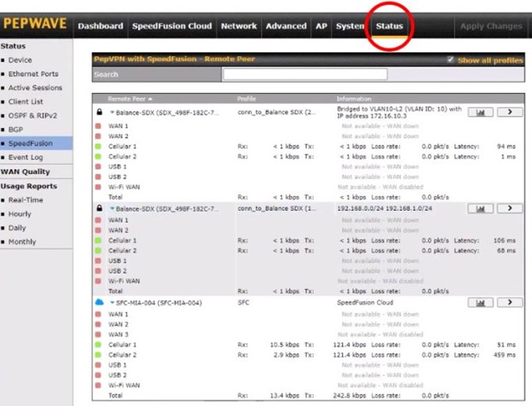Open the SpeedFusion Cloud tab
This screenshot has height=406, width=532.
(171, 26)
